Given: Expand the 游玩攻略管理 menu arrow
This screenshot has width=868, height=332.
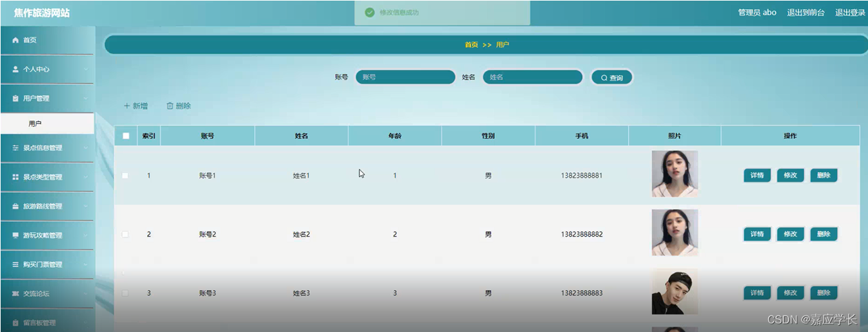Looking at the screenshot, I should 85,236.
